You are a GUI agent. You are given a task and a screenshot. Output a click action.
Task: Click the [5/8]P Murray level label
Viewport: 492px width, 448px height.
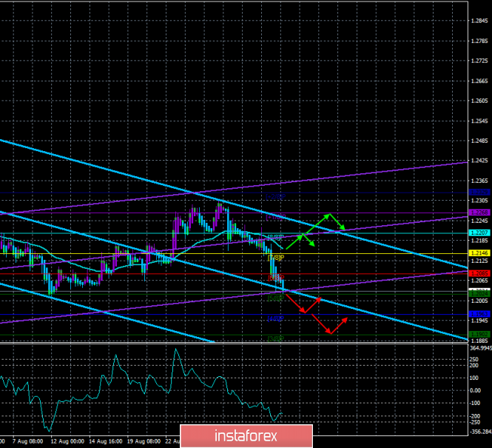276,298
